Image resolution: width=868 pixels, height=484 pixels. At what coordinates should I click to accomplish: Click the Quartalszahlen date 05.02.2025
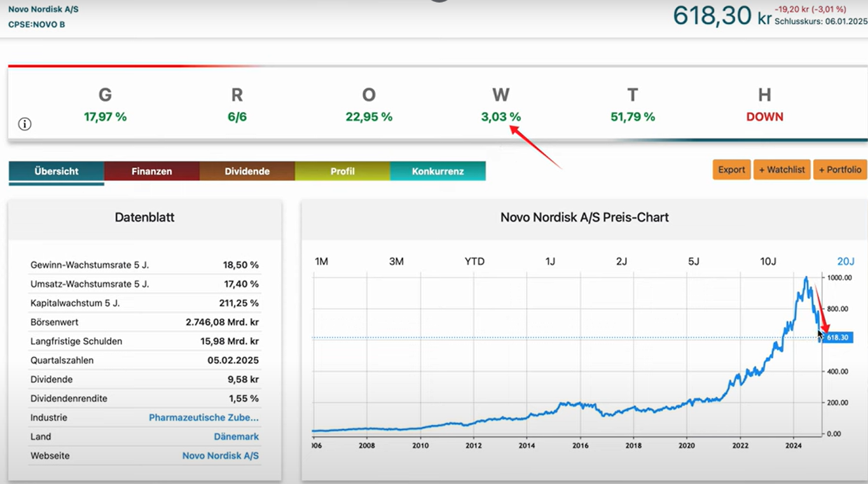233,361
